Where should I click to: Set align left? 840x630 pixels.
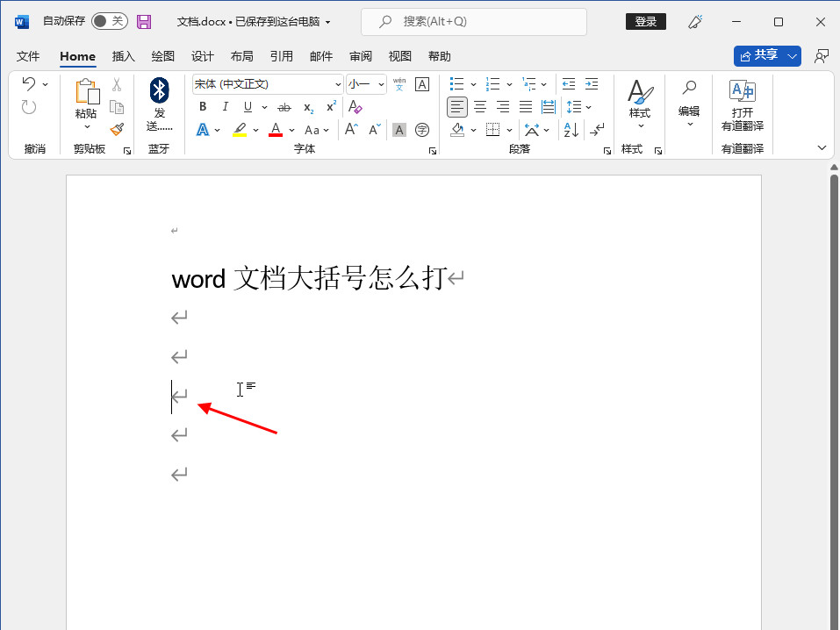pos(457,107)
